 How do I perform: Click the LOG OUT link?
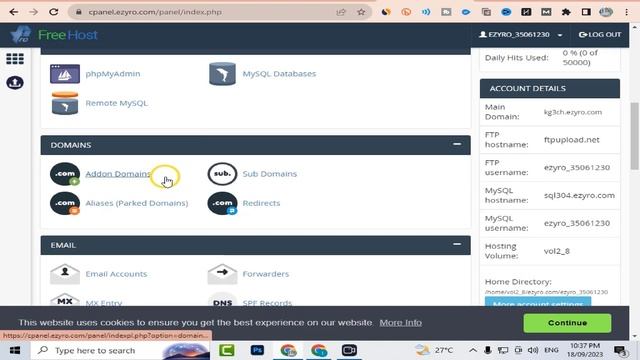[600, 35]
